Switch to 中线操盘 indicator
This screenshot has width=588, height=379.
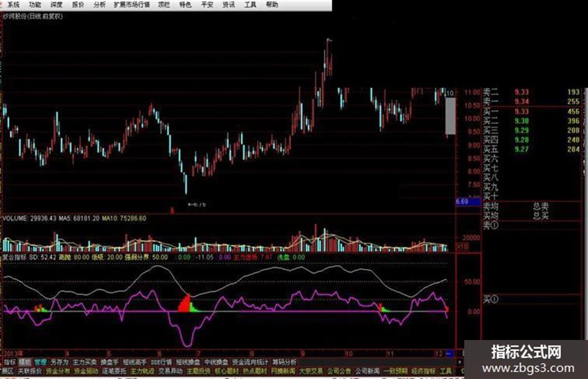[x=216, y=362]
